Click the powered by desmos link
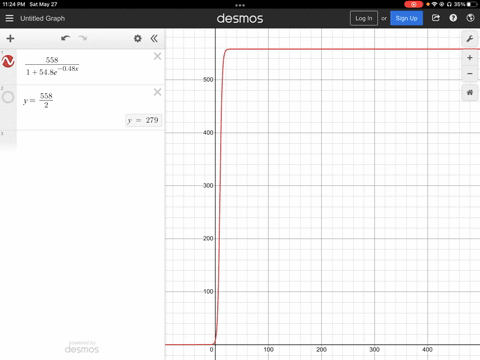 click(x=82, y=347)
